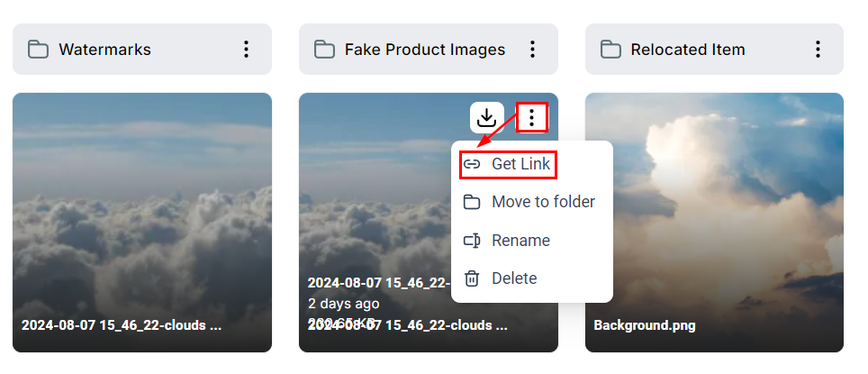
Task: Select Delete from the context menu
Action: pyautogui.click(x=532, y=278)
